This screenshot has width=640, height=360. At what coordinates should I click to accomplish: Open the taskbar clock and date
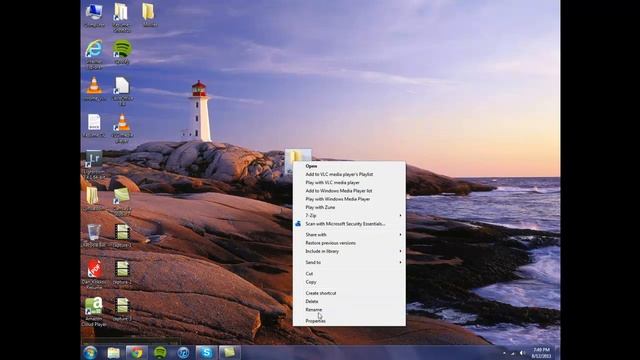[x=541, y=353]
